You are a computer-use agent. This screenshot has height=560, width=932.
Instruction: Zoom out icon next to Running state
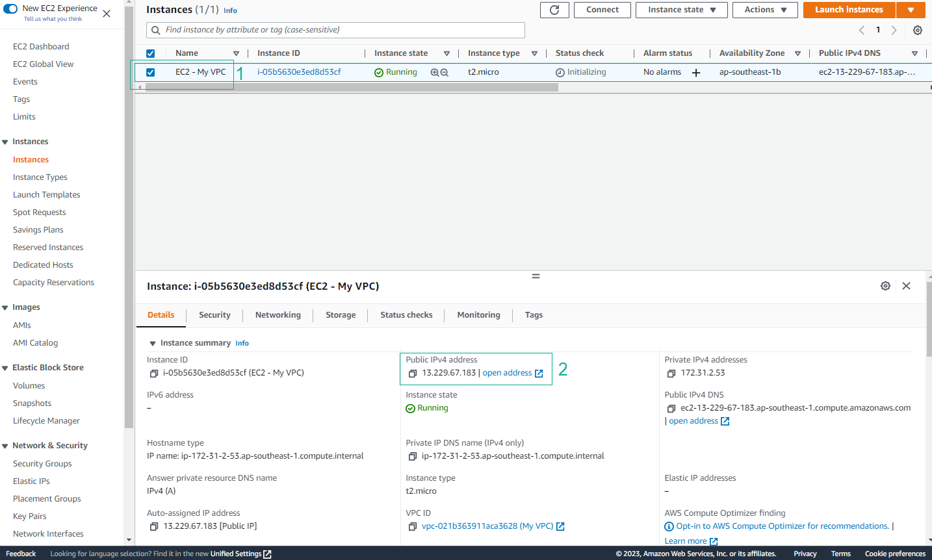(x=445, y=72)
